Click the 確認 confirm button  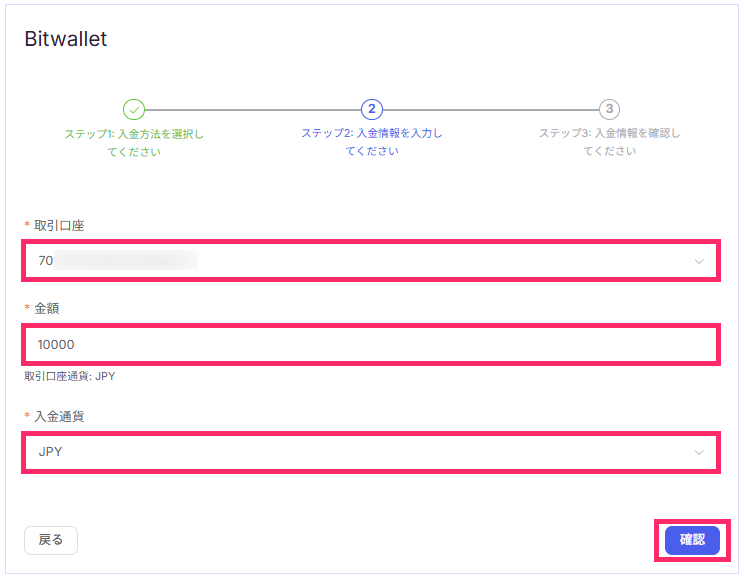pos(692,540)
